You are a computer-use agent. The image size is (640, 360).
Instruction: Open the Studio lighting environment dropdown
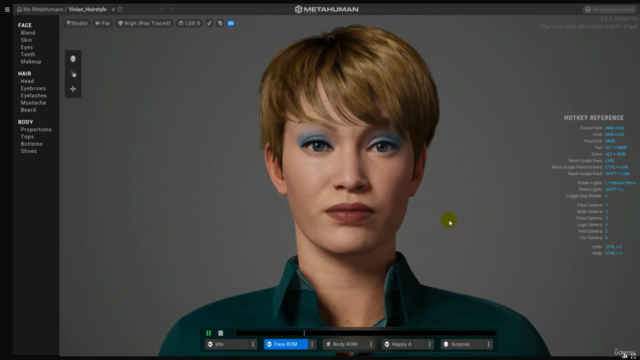coord(77,23)
